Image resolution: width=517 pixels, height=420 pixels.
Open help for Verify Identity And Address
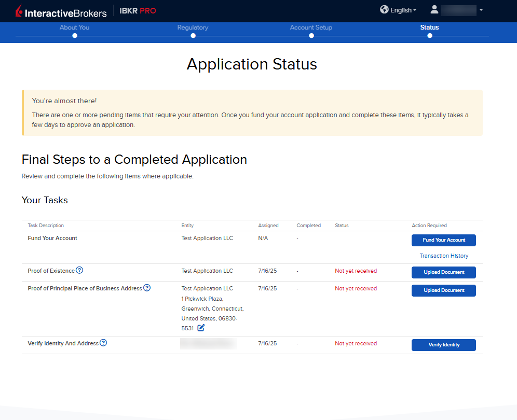pyautogui.click(x=103, y=343)
